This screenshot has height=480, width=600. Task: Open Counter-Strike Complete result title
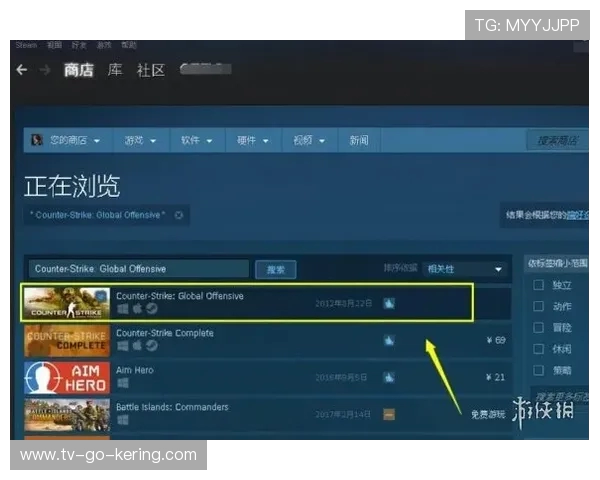pos(165,333)
